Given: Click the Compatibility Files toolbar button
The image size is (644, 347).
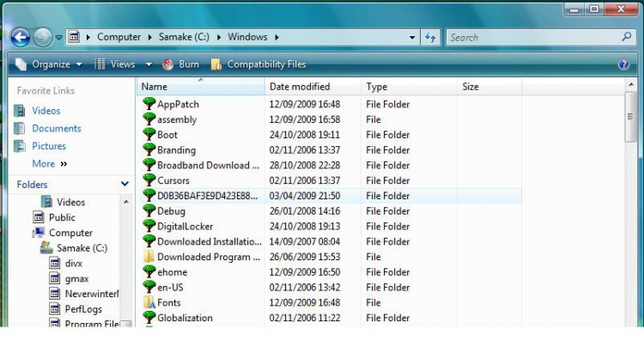Looking at the screenshot, I should pyautogui.click(x=258, y=64).
